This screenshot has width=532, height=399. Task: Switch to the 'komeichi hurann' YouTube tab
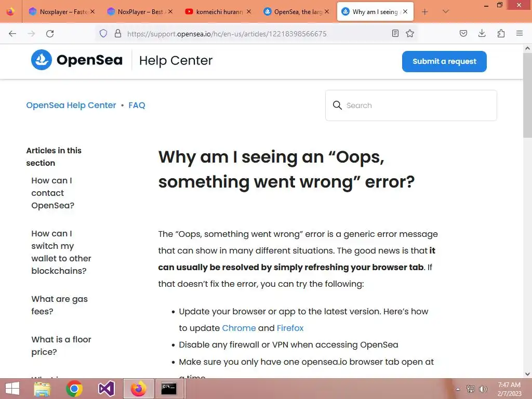pos(218,11)
